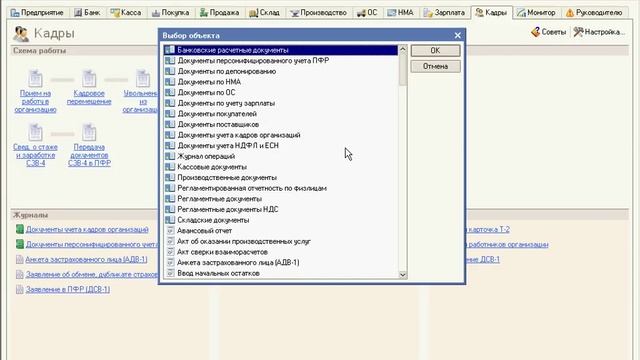Switch to Предприятие tab
Viewport: 640px width, 360px height.
click(37, 13)
